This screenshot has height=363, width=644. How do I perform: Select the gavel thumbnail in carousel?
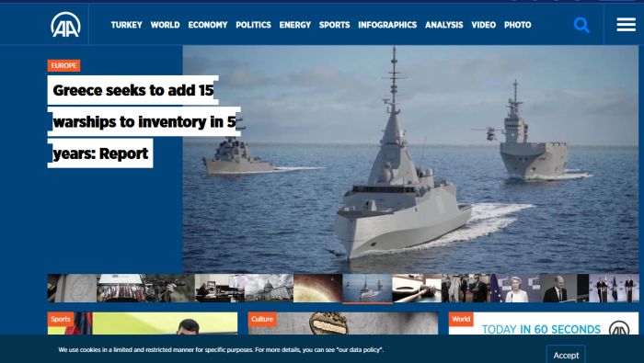pyautogui.click(x=417, y=289)
